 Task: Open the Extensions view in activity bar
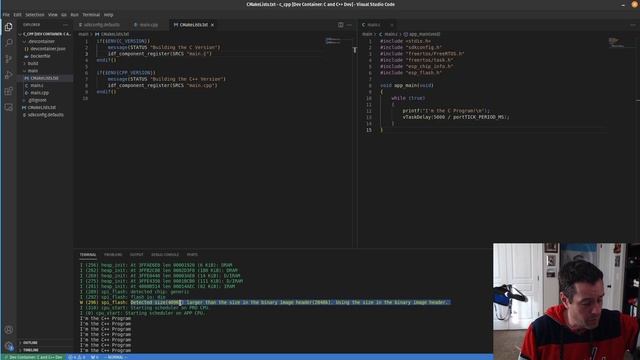(x=9, y=91)
